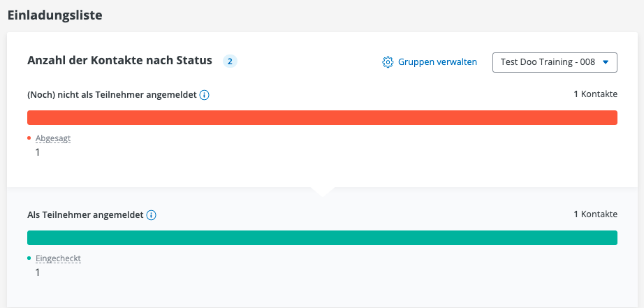Click the number 1 under Eingecheckt
Image resolution: width=644 pixels, height=308 pixels.
38,272
